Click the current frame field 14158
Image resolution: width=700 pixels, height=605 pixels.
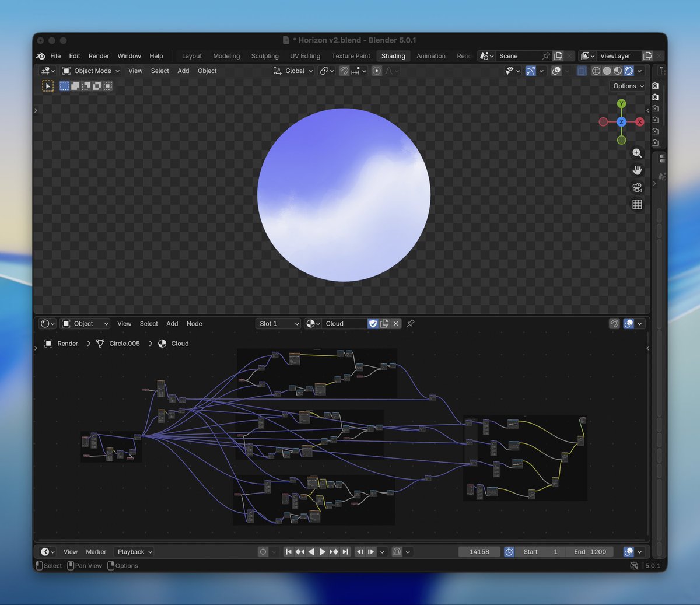(x=480, y=552)
